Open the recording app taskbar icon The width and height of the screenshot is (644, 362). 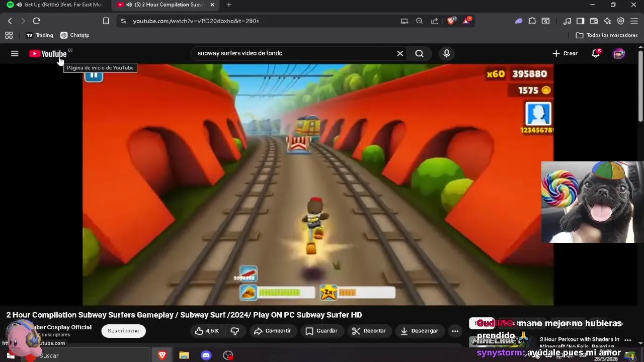tap(228, 355)
